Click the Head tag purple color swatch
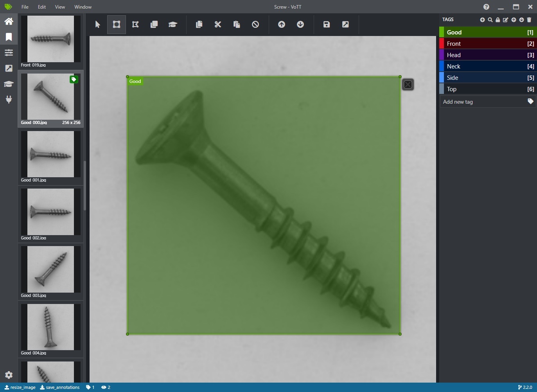537x392 pixels. click(x=442, y=55)
